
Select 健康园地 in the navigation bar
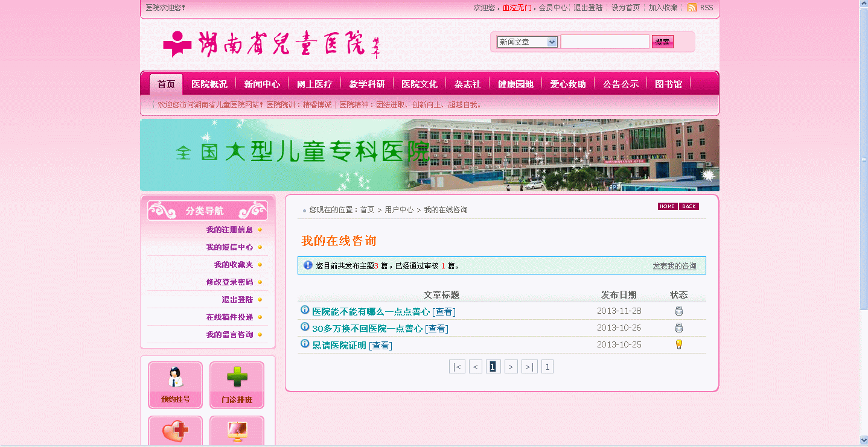click(x=515, y=84)
